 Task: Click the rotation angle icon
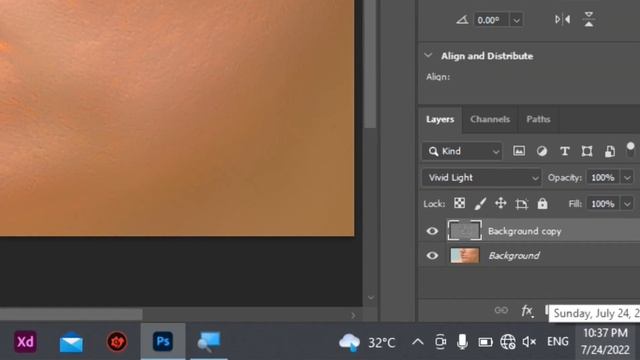coord(462,20)
